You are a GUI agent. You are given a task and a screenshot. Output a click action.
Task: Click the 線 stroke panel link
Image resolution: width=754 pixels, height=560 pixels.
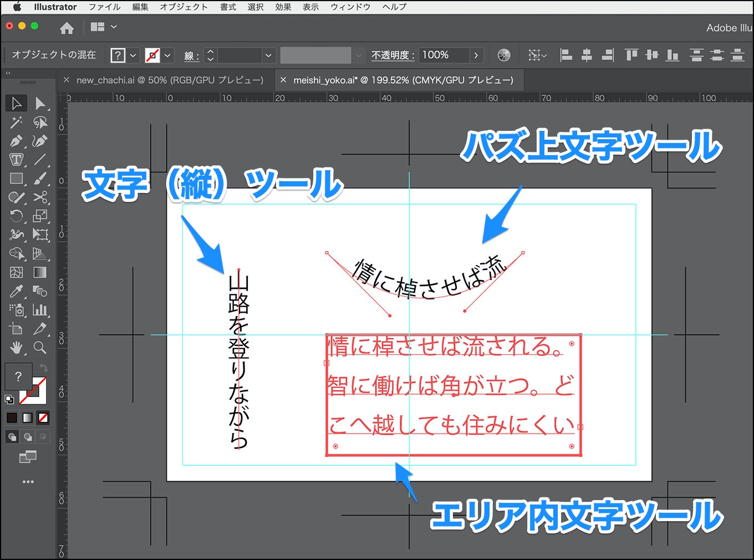191,56
